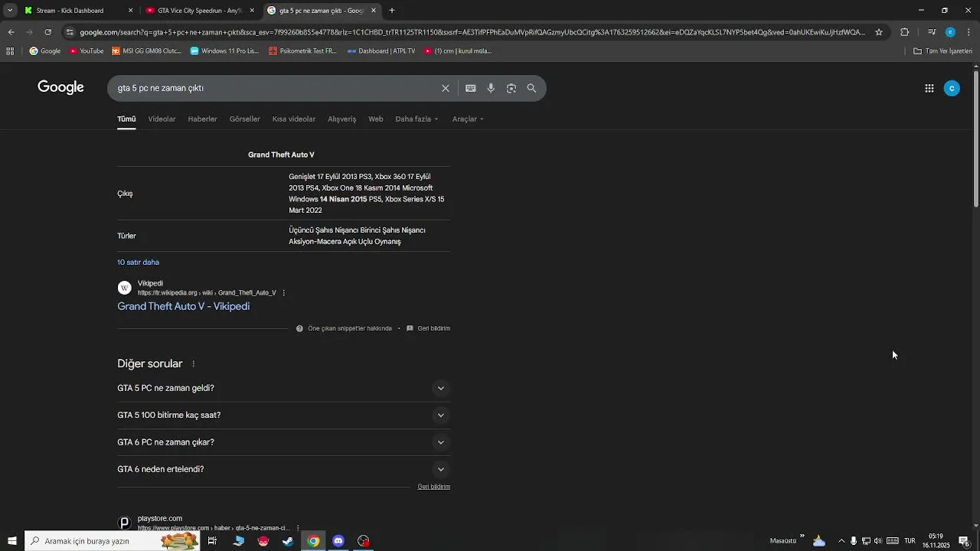Switch to Stream - Kick Dashboard browser tab
The image size is (980, 551).
point(77,11)
